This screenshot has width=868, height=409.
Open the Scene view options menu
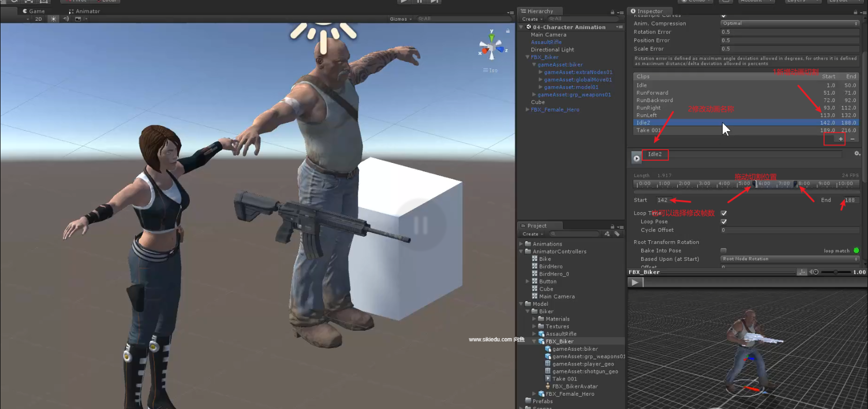click(510, 12)
